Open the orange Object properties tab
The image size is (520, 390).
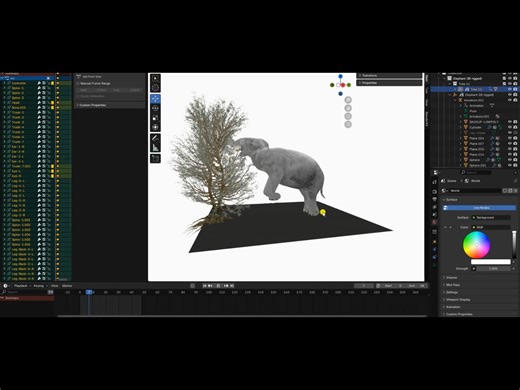click(434, 242)
